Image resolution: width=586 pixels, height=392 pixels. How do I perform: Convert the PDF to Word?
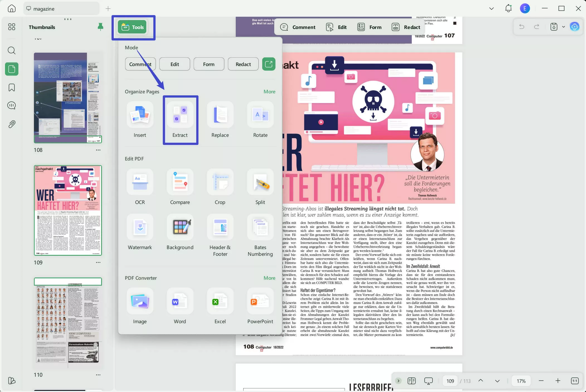pos(180,306)
